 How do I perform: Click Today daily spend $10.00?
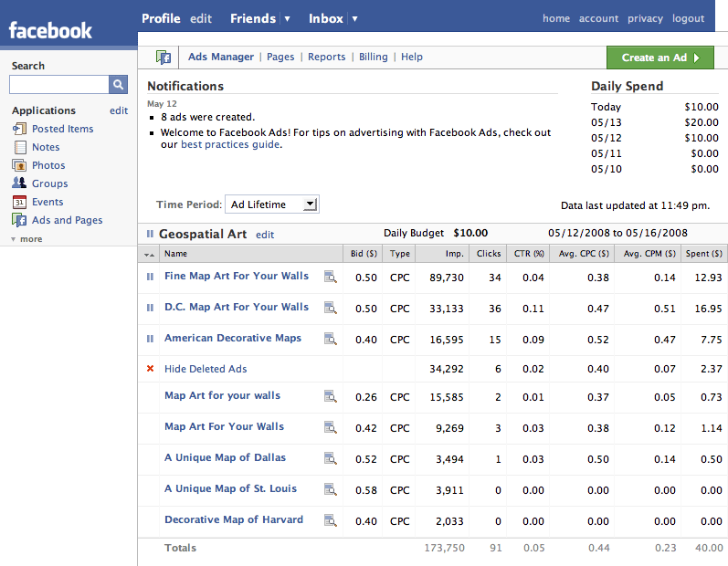point(702,107)
